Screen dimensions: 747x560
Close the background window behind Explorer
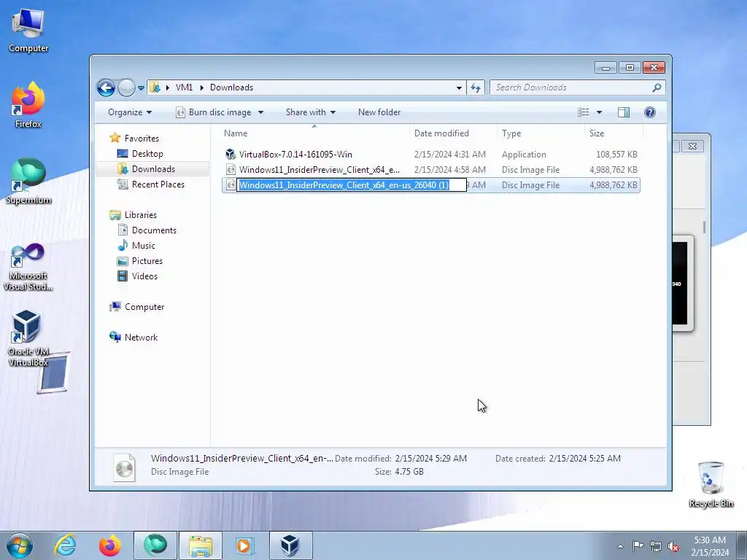pos(692,146)
